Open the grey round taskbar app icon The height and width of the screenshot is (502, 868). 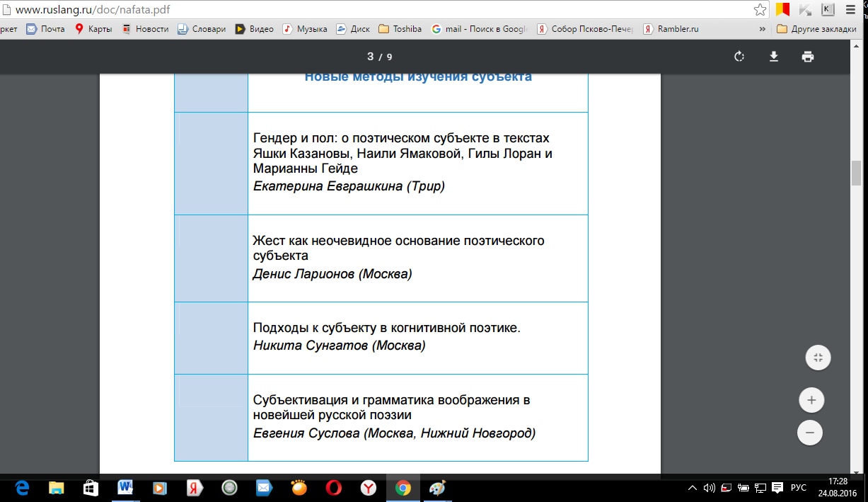point(229,488)
